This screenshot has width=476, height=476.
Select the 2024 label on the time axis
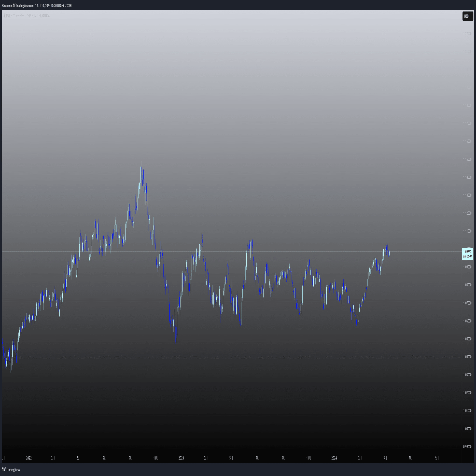coord(334,458)
